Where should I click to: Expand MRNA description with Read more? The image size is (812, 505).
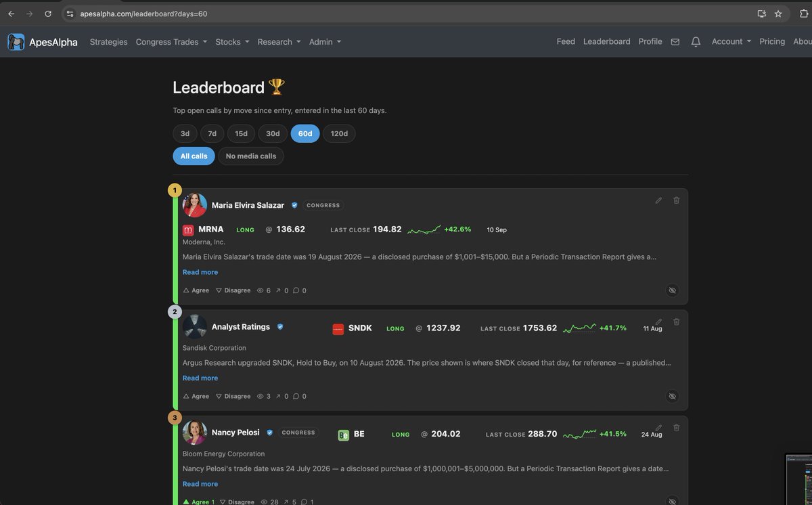[x=200, y=272]
